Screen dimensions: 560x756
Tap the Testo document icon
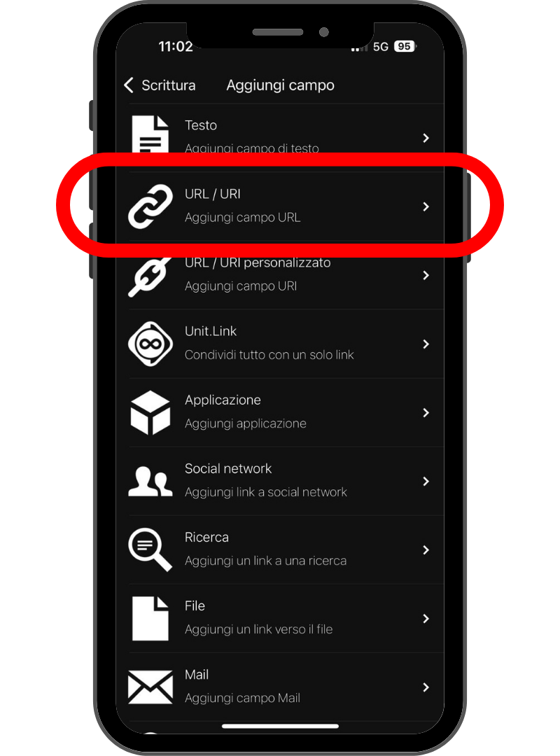(x=150, y=134)
